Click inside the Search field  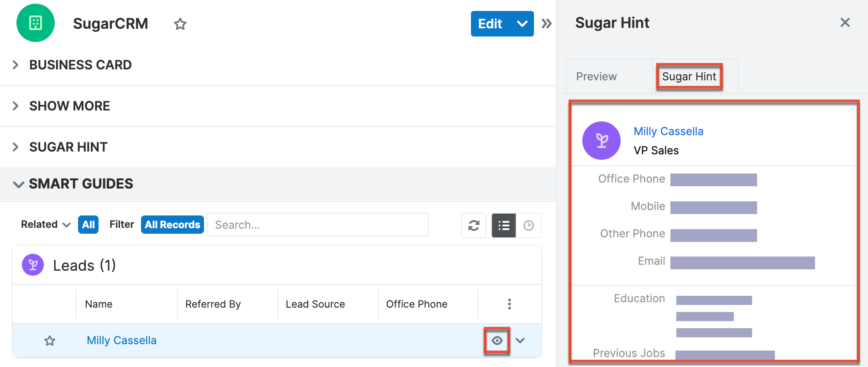click(317, 225)
